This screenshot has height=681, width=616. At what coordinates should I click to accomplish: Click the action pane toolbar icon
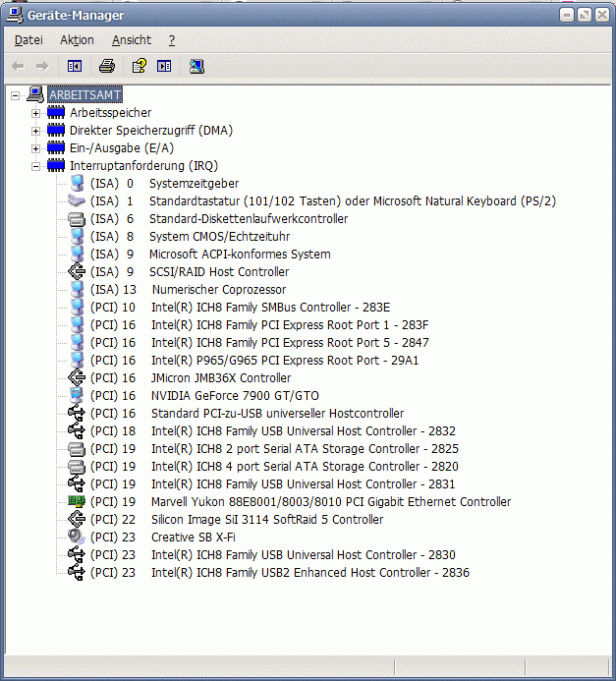164,67
